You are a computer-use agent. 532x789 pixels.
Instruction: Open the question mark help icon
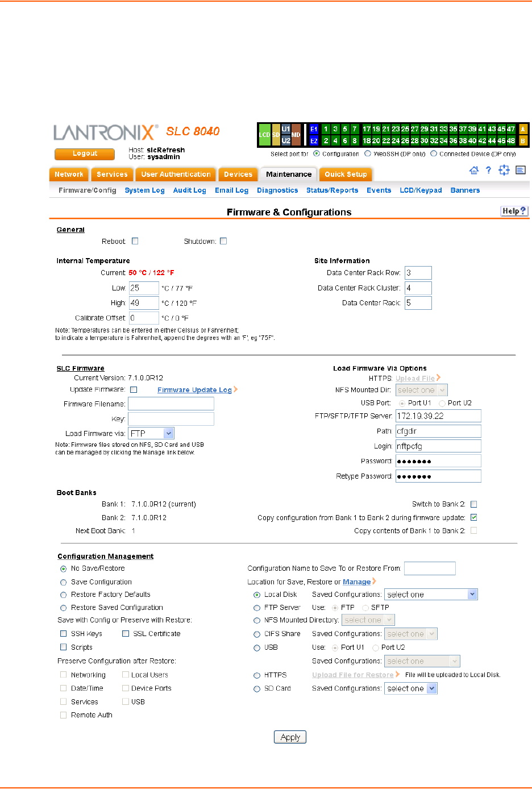488,170
